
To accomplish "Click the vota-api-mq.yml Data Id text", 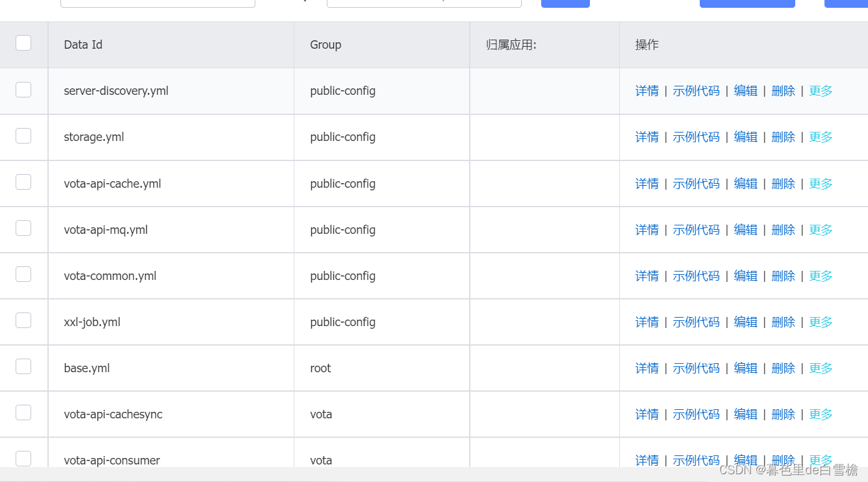I will [x=106, y=230].
